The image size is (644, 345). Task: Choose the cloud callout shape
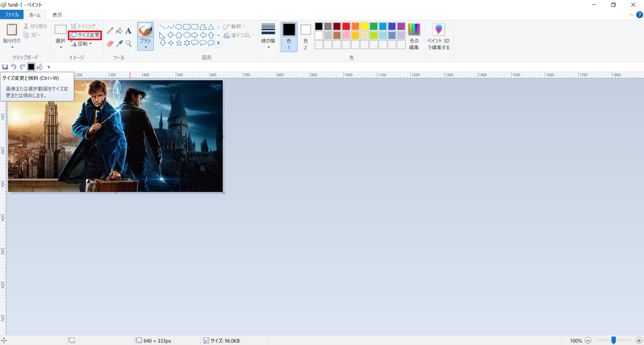coord(211,43)
